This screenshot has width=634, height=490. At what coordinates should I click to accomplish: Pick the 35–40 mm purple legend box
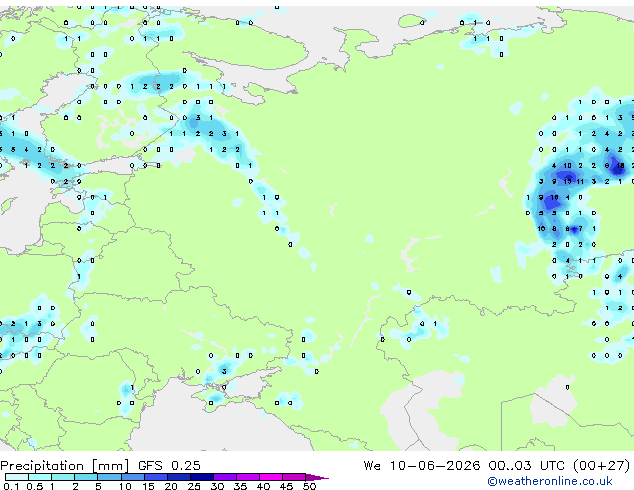pyautogui.click(x=248, y=477)
